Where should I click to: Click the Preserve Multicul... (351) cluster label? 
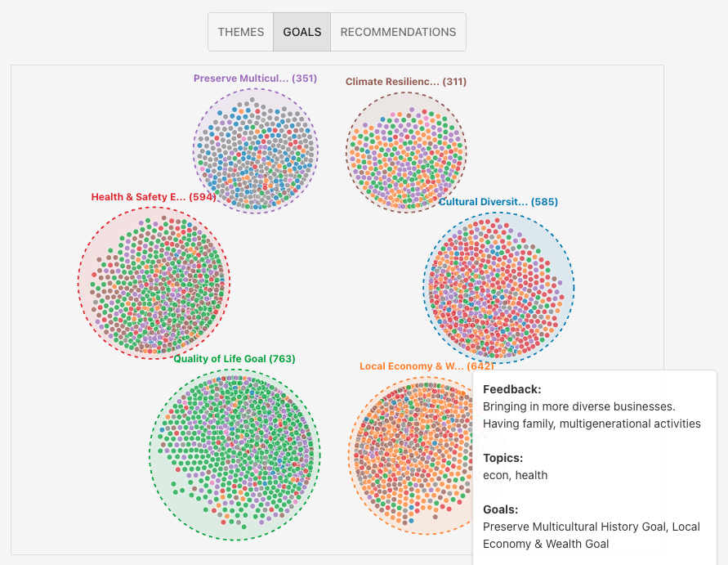coord(255,78)
